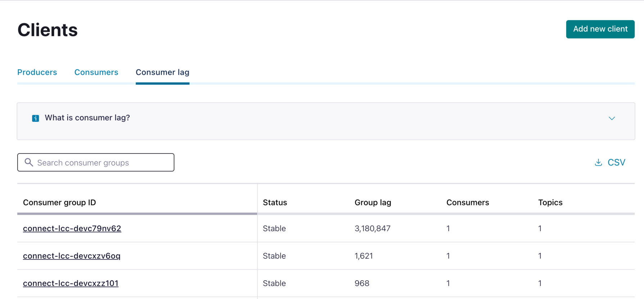Click the Topics column header
Viewport: 644px width, 299px height.
coord(550,202)
